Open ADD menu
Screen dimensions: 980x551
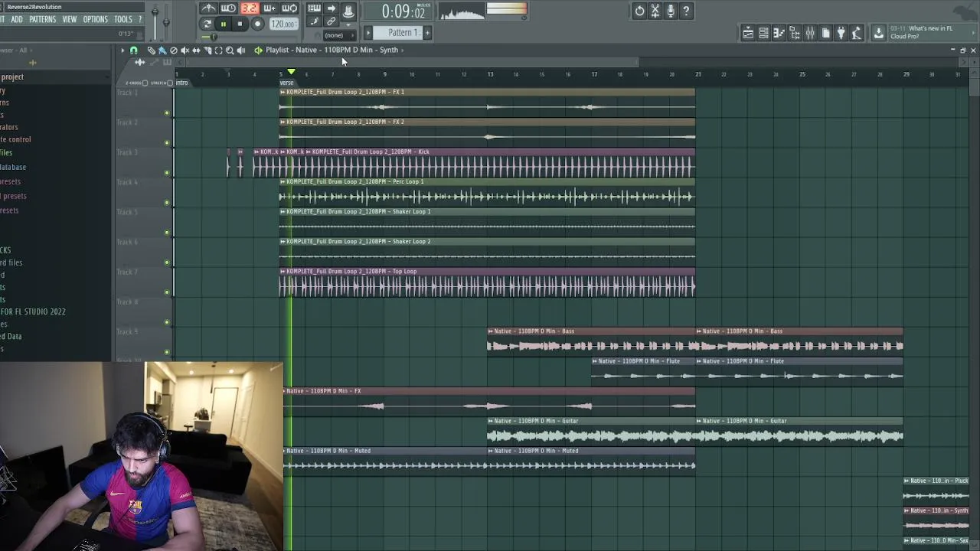(x=16, y=19)
